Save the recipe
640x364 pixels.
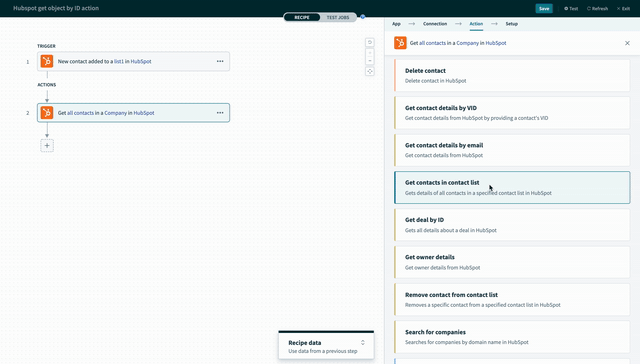pos(544,9)
